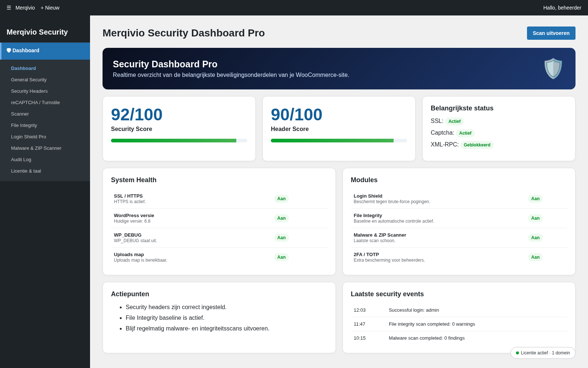
Task: Open Licentie & taal settings
Action: coord(26,171)
